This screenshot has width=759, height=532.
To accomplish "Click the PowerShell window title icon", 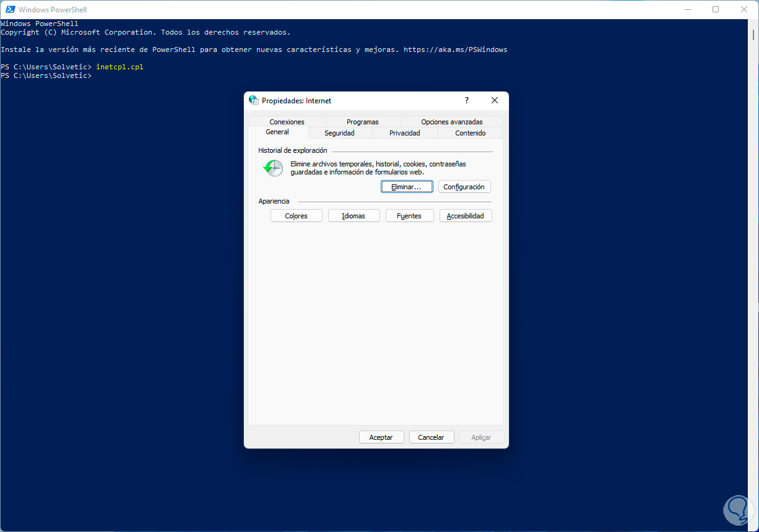I will (x=11, y=9).
